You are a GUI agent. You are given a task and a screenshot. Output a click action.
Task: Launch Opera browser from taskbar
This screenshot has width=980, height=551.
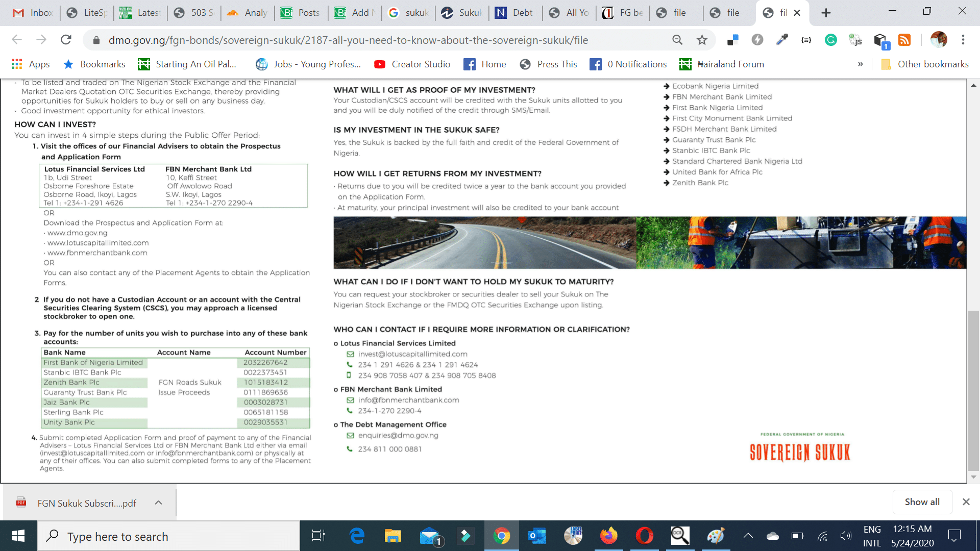pos(644,536)
